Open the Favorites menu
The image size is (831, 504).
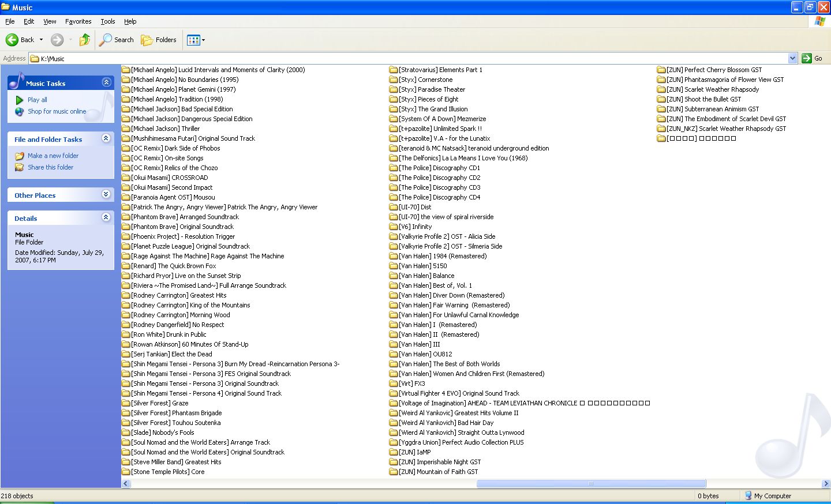pyautogui.click(x=78, y=21)
